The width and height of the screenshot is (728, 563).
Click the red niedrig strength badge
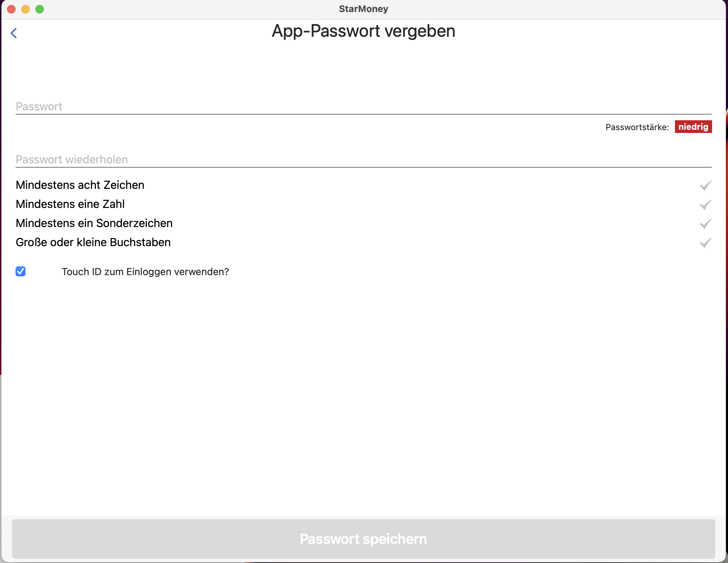(693, 127)
